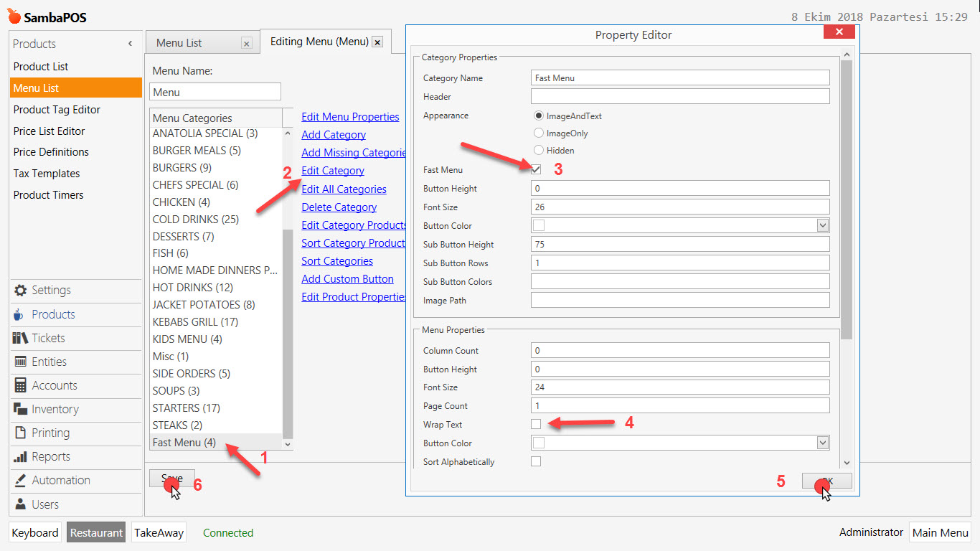Click Menu Categories list scroll up arrow

[288, 133]
